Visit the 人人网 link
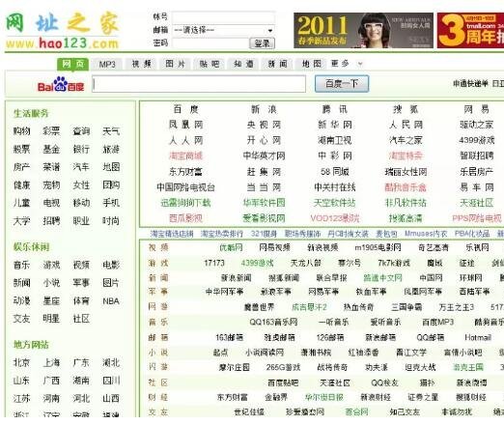Viewport: 504px width, 425px height. pyautogui.click(x=186, y=140)
